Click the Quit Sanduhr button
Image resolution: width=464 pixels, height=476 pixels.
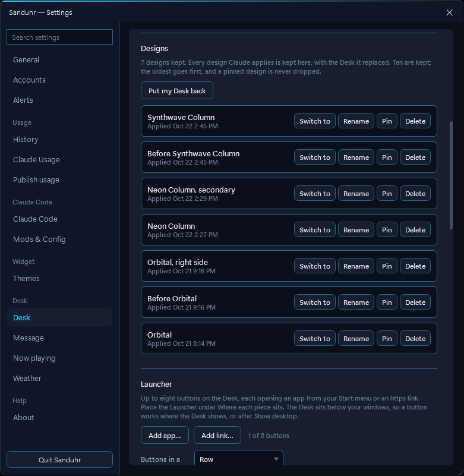tap(59, 459)
